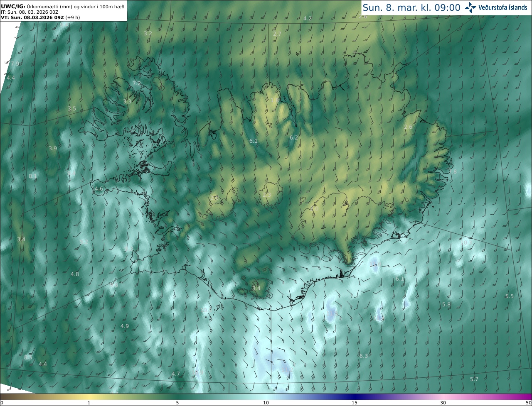Click the 4.8 value off the southwest coast

[x=74, y=274]
